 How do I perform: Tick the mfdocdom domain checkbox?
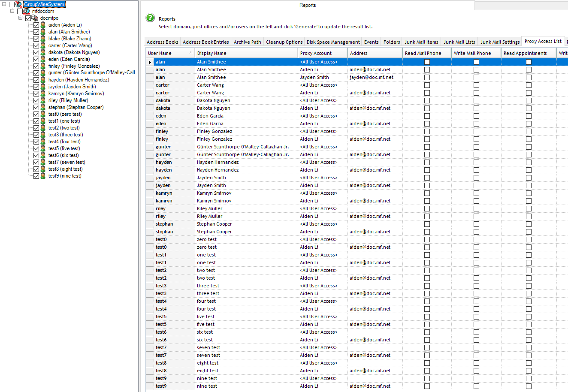20,11
